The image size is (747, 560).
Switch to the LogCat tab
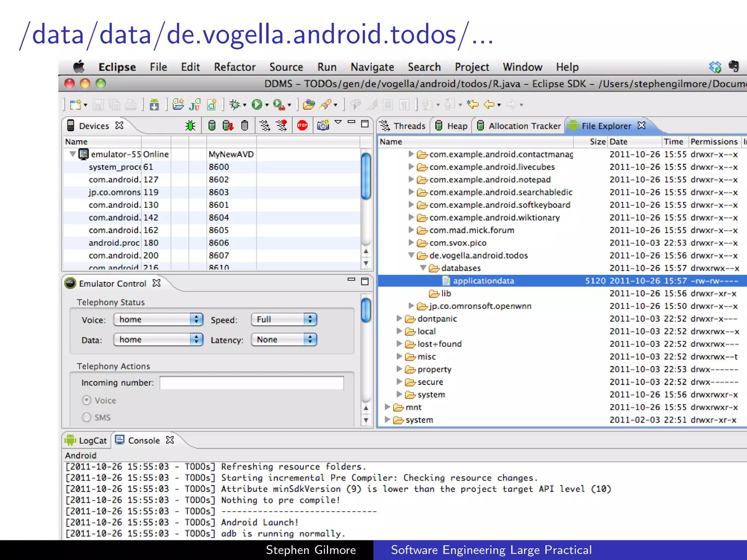[x=86, y=440]
